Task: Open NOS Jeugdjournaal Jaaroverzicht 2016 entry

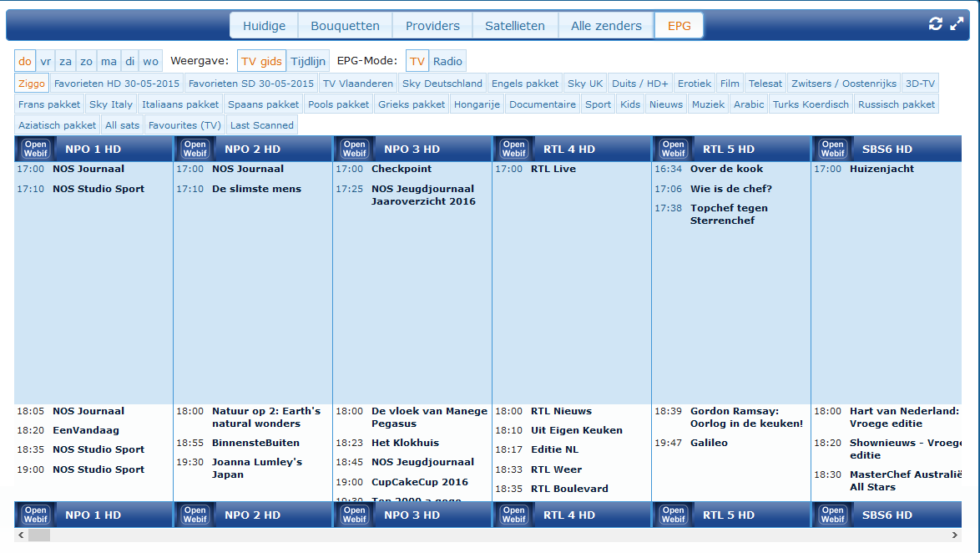Action: [423, 195]
